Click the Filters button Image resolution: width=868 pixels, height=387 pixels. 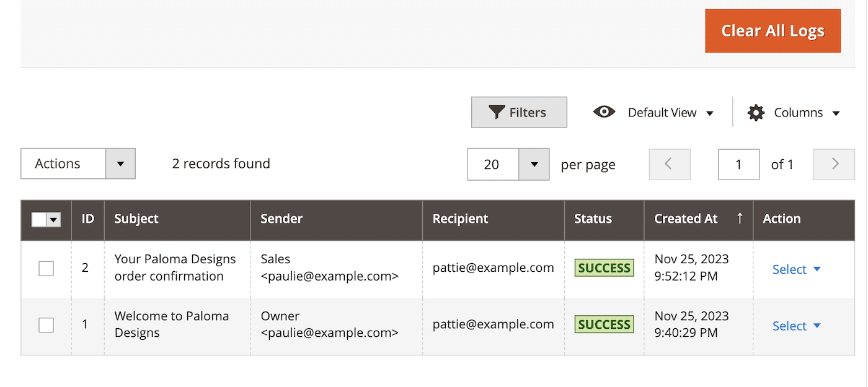(x=519, y=112)
